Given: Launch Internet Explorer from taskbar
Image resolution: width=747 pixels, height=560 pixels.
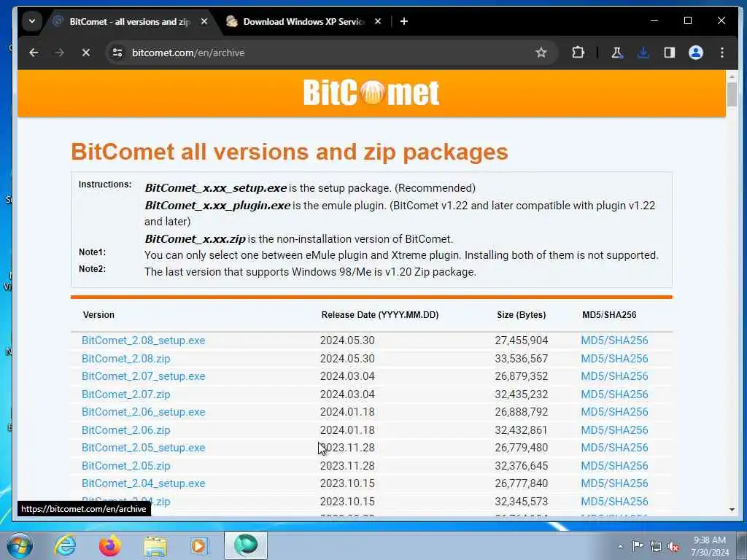Looking at the screenshot, I should pos(65,545).
